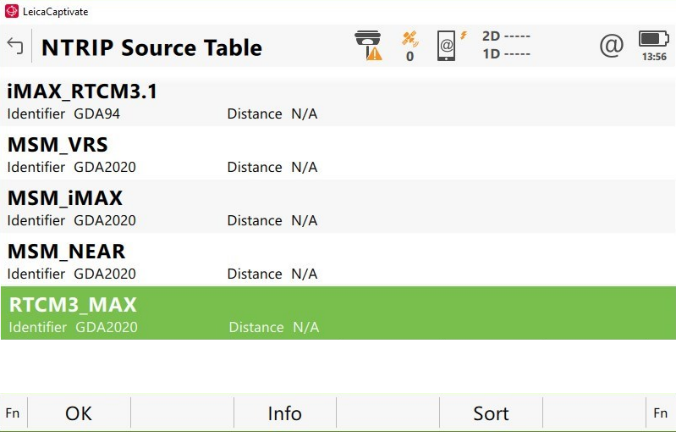Click the large @ internet icon
The image size is (676, 432).
click(610, 45)
